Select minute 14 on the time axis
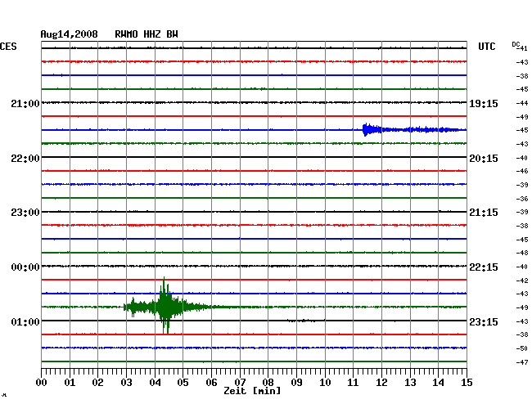 [x=439, y=383]
